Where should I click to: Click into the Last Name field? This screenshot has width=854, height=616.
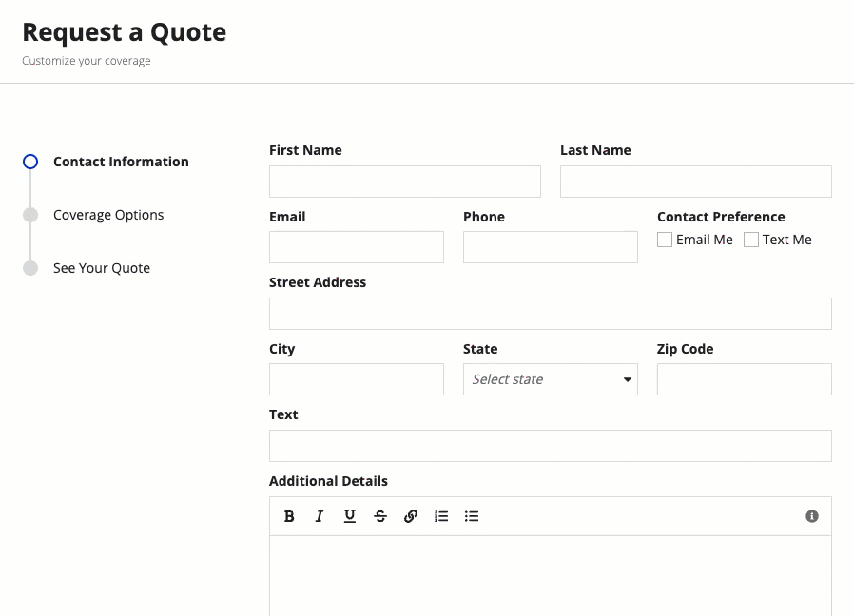click(695, 182)
